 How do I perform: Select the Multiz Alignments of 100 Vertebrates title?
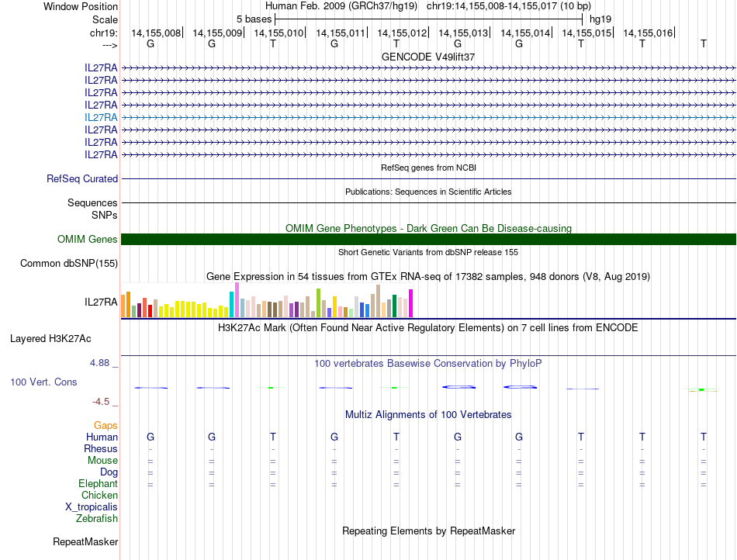pyautogui.click(x=428, y=414)
